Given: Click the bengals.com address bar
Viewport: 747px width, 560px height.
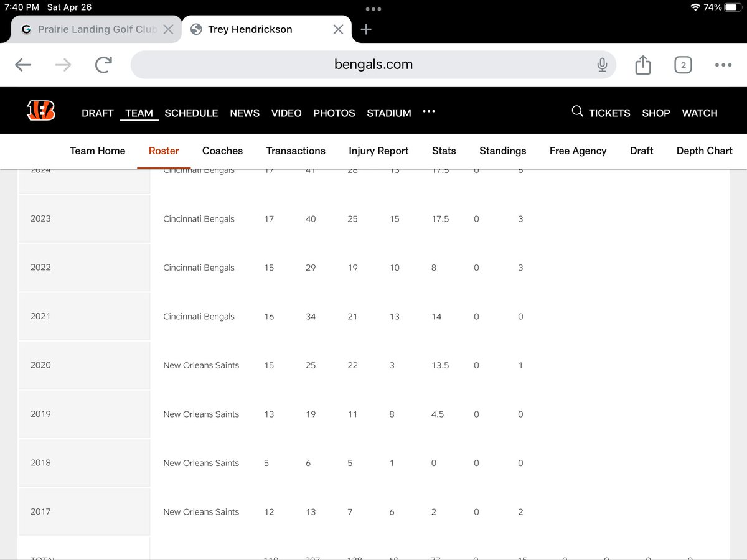Looking at the screenshot, I should (x=374, y=65).
